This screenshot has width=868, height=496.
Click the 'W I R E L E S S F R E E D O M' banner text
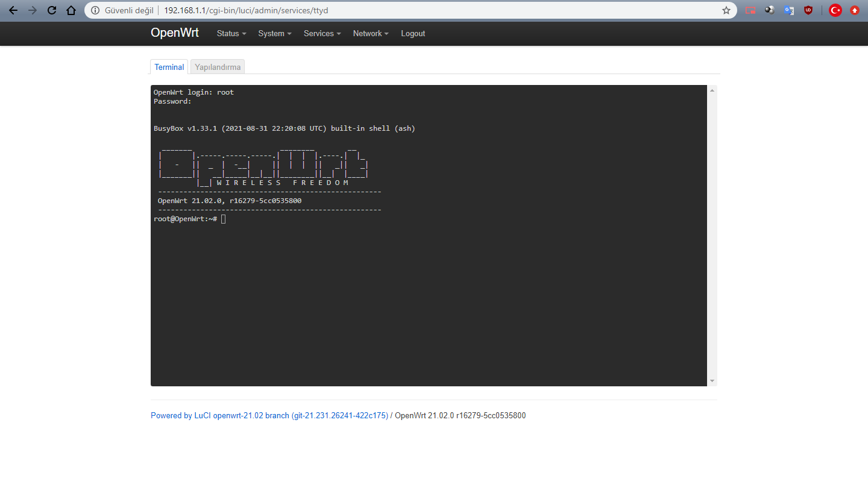click(283, 183)
